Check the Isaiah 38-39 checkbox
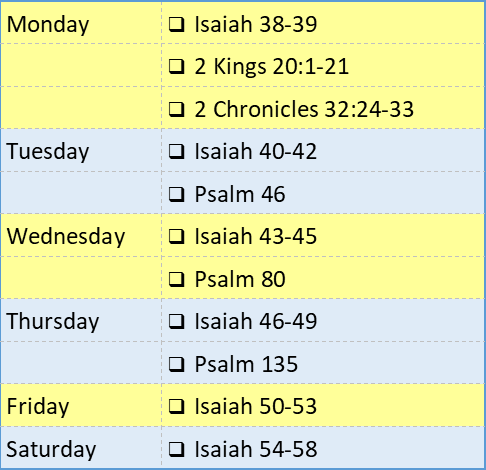 [176, 24]
